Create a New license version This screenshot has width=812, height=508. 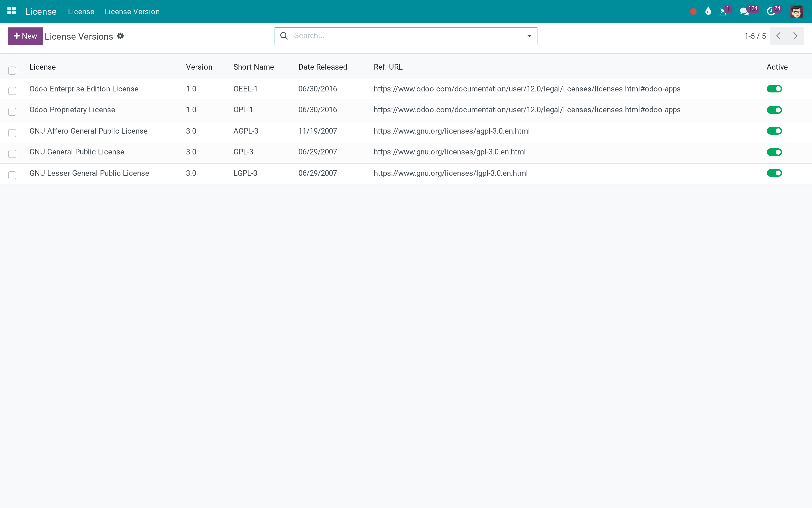click(x=25, y=36)
